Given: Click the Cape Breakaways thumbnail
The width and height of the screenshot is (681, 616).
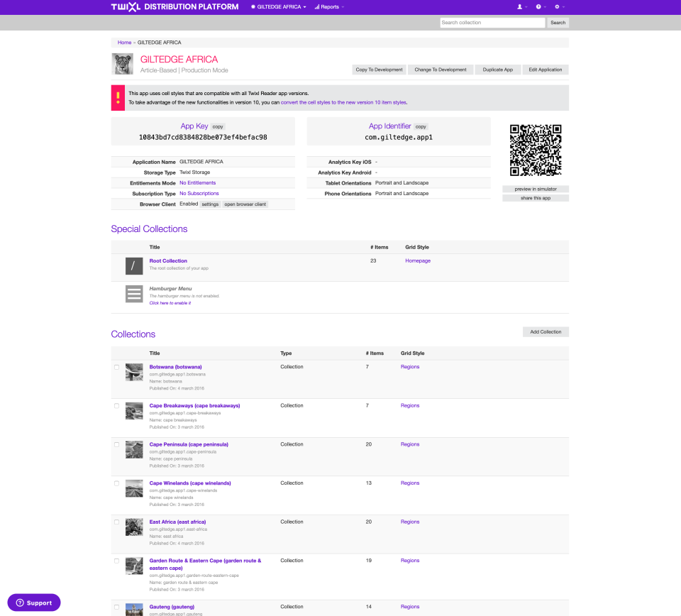Looking at the screenshot, I should (134, 411).
